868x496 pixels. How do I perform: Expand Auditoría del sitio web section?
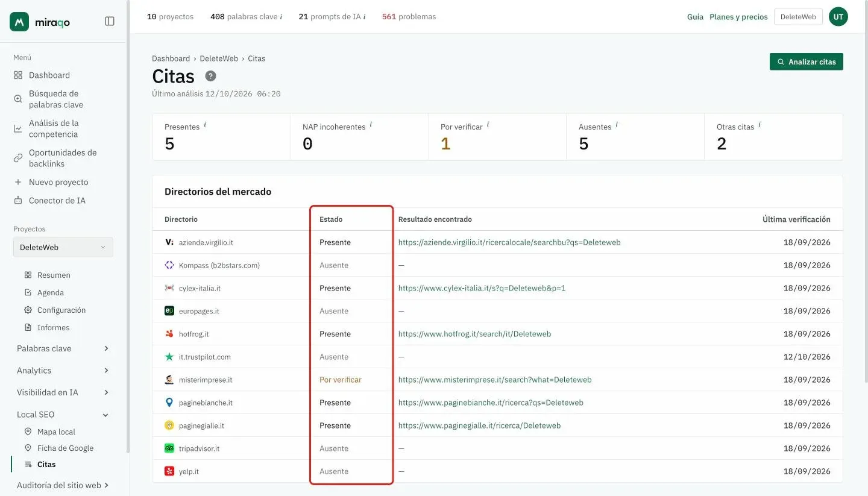pyautogui.click(x=63, y=485)
